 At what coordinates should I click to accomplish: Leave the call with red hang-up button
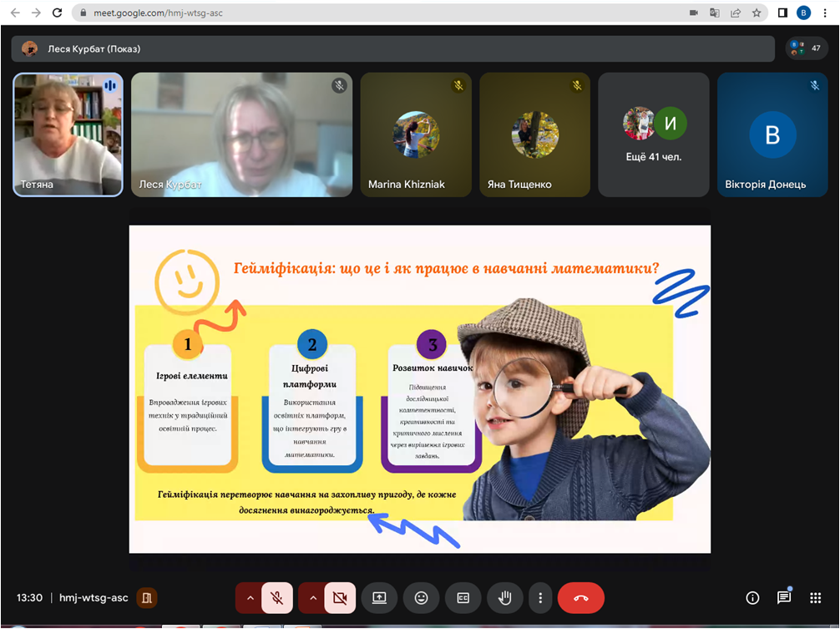[581, 598]
